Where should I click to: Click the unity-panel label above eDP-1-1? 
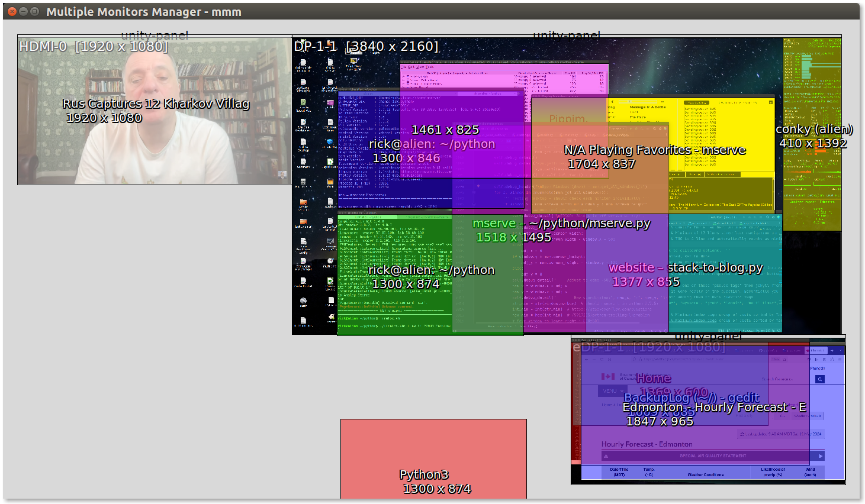pos(708,336)
